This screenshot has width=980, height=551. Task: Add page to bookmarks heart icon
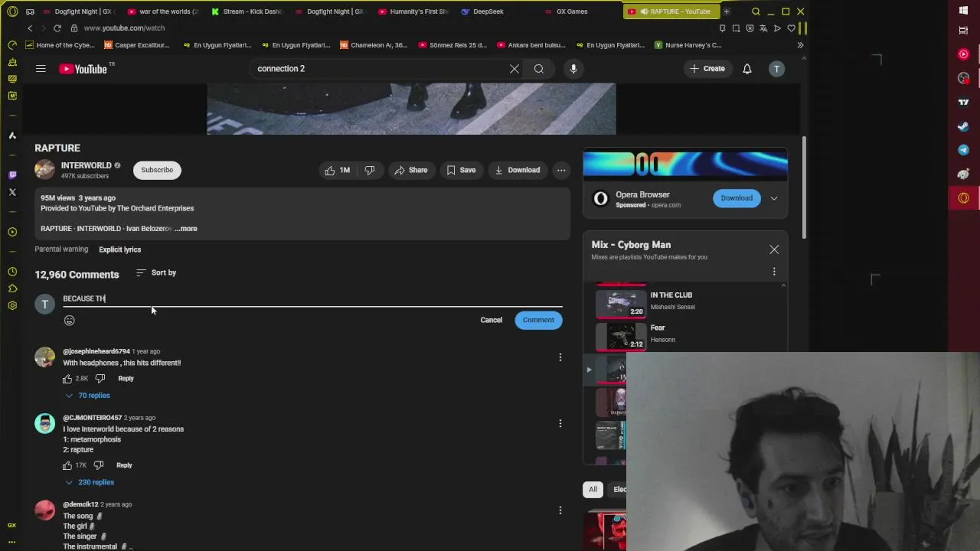pos(791,28)
